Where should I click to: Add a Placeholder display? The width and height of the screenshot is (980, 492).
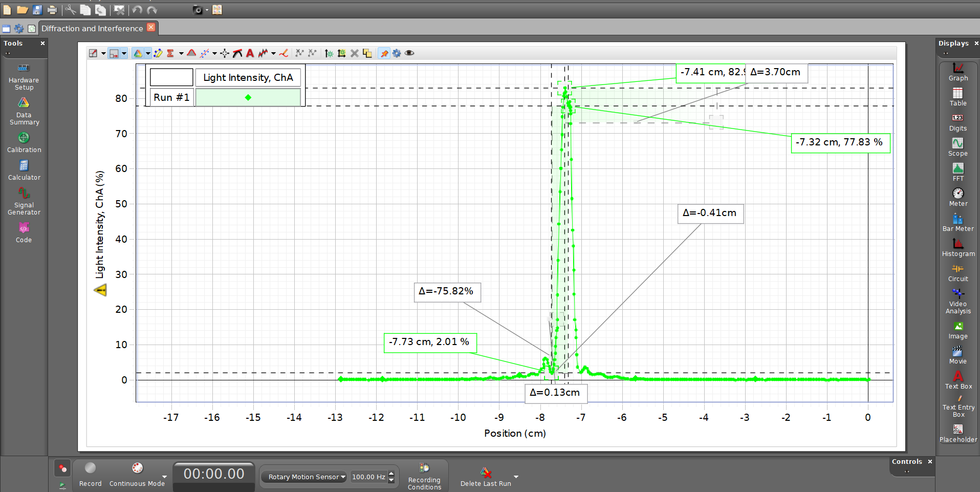958,434
